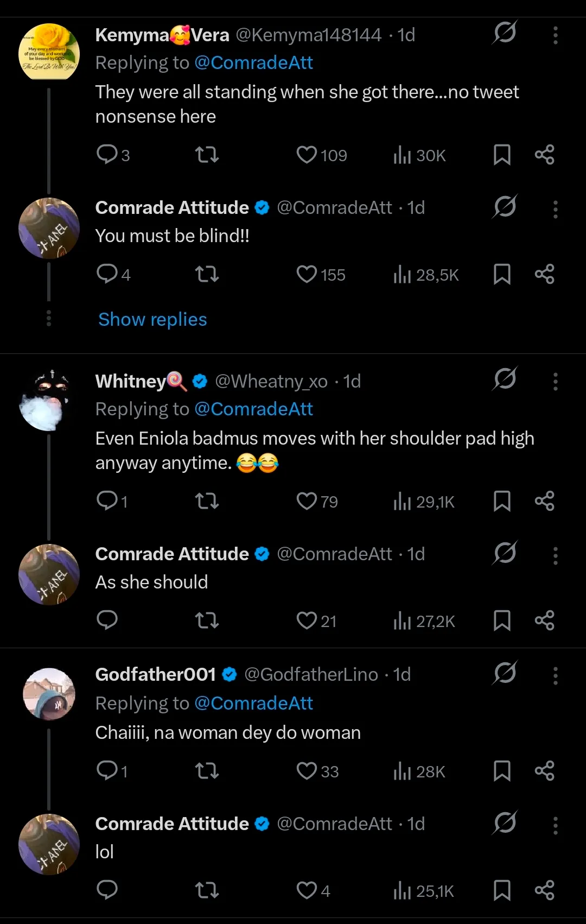Reply to Comrade Attitude's "lol" tweet
The image size is (586, 924).
point(107,890)
